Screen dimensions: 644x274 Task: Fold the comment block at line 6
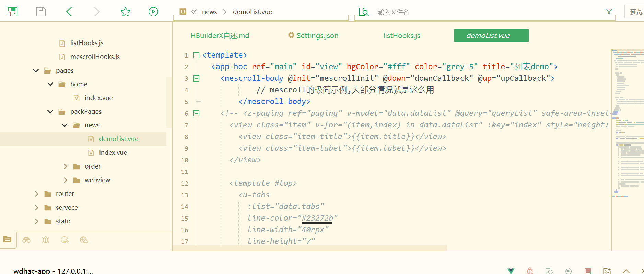[x=196, y=113]
